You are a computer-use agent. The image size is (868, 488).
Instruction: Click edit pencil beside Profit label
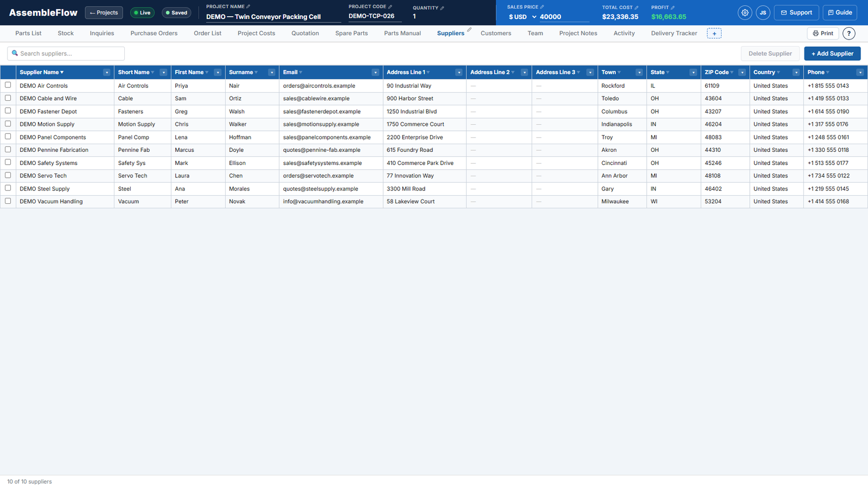pyautogui.click(x=673, y=8)
